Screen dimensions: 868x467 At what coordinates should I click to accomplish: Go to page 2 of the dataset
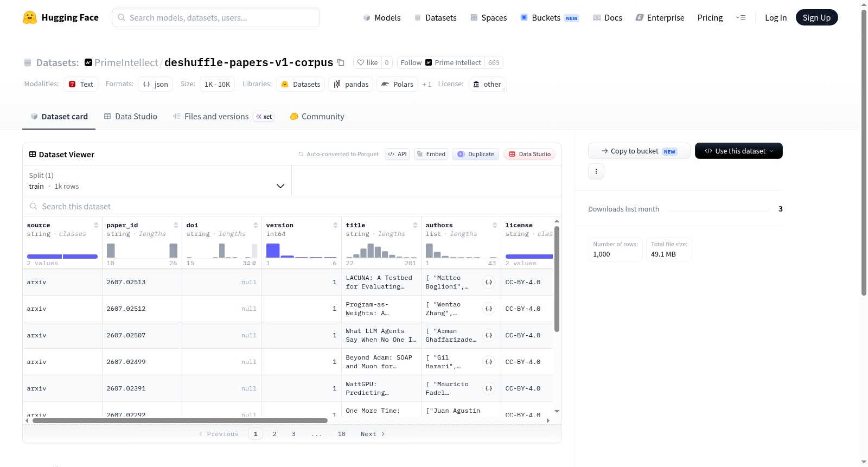[275, 434]
